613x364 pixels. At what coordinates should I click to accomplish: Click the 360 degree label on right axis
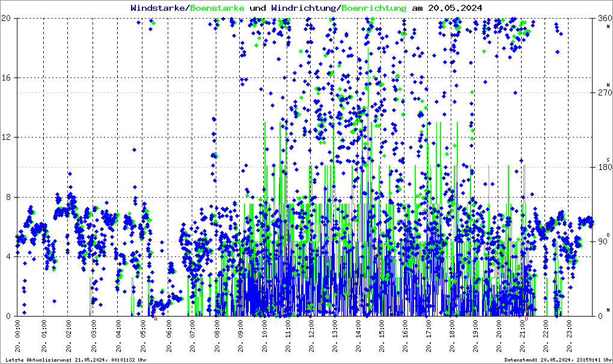click(x=603, y=18)
